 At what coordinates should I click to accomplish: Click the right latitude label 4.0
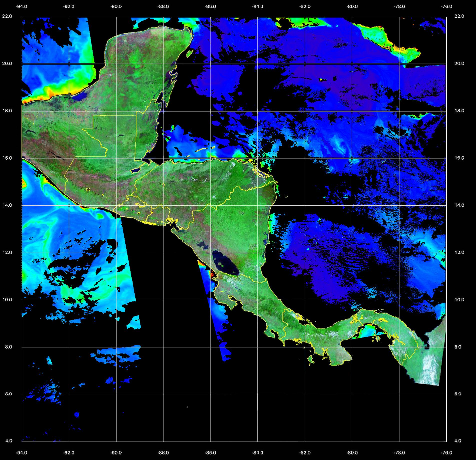point(459,441)
